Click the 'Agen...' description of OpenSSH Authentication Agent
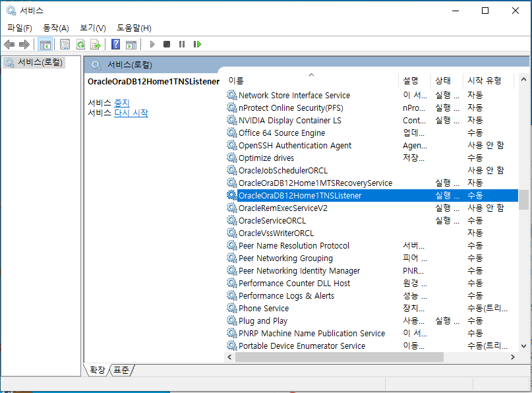 (x=415, y=146)
